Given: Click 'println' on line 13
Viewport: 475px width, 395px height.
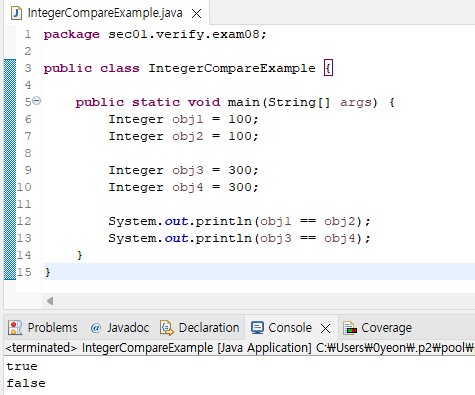Looking at the screenshot, I should tap(224, 238).
